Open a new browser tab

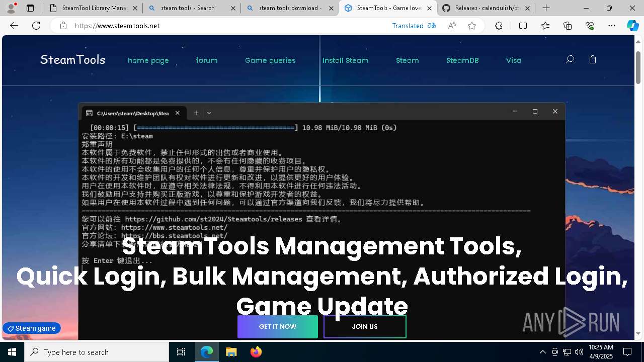tap(546, 8)
